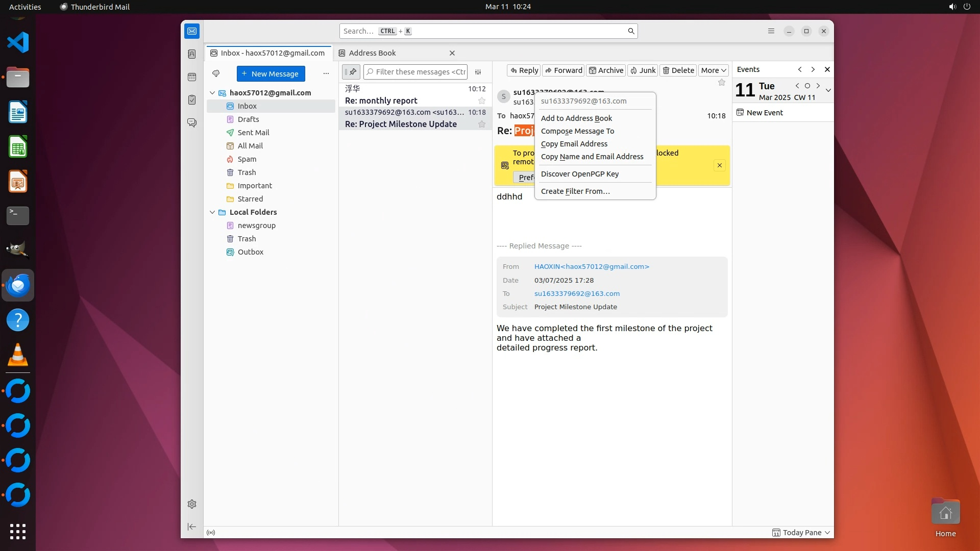Collapse the haox57012@gmail.com account tree
980x551 pixels.
(212, 93)
